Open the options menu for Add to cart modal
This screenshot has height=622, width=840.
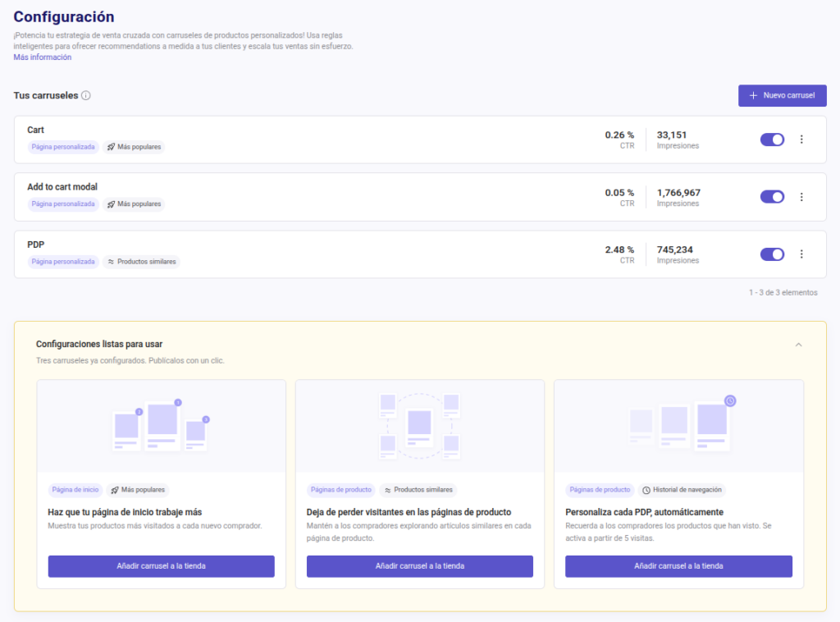tap(801, 197)
